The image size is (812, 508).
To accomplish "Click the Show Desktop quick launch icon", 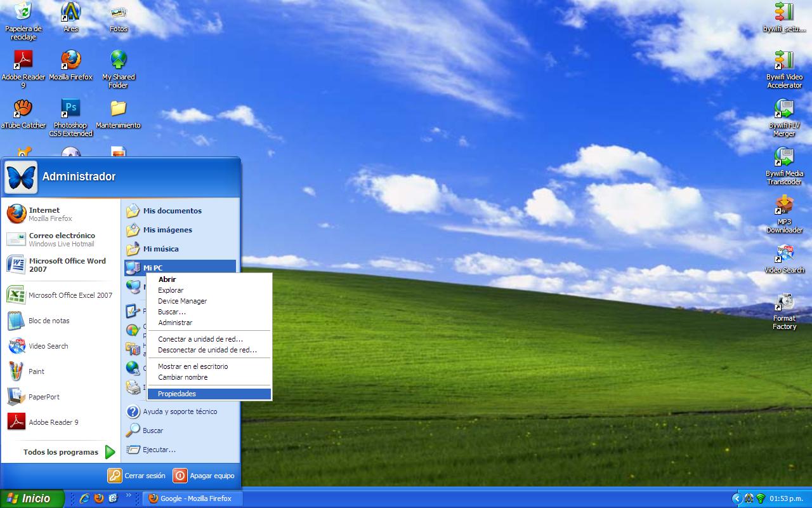I will point(114,498).
